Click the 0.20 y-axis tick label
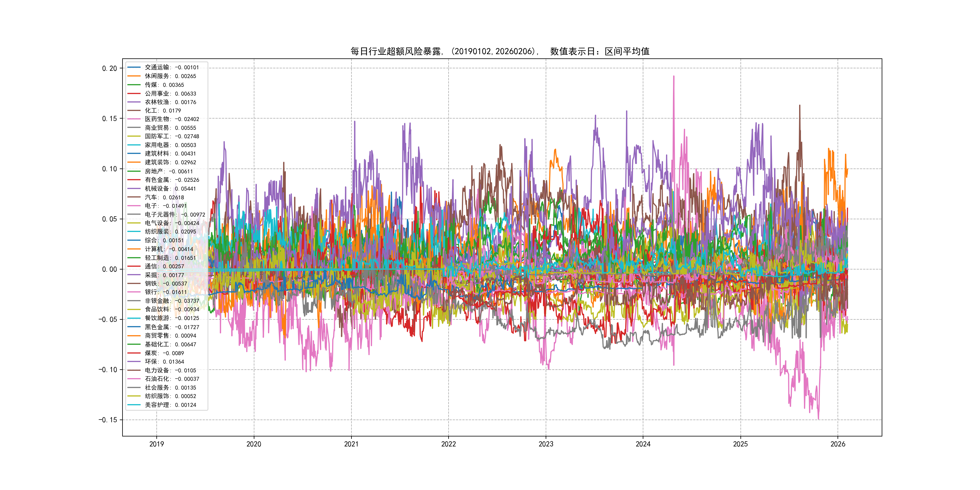Image resolution: width=980 pixels, height=490 pixels. point(109,68)
